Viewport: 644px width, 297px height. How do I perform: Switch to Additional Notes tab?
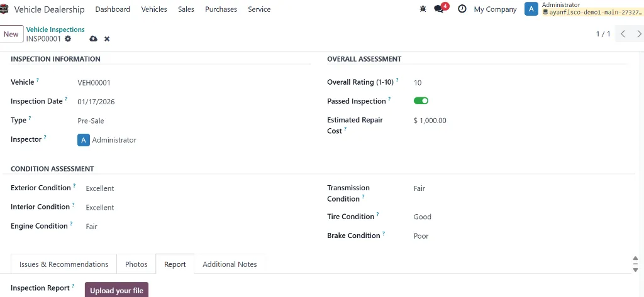pyautogui.click(x=230, y=264)
